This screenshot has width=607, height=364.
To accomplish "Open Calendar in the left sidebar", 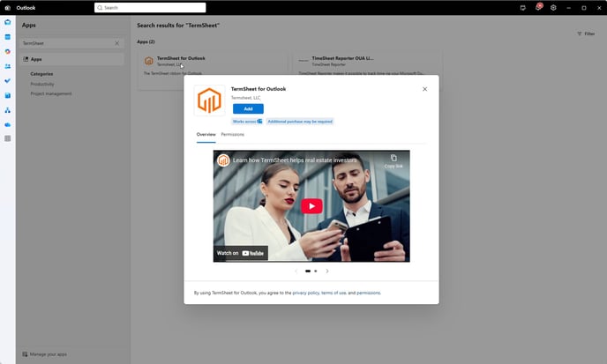I will click(7, 37).
